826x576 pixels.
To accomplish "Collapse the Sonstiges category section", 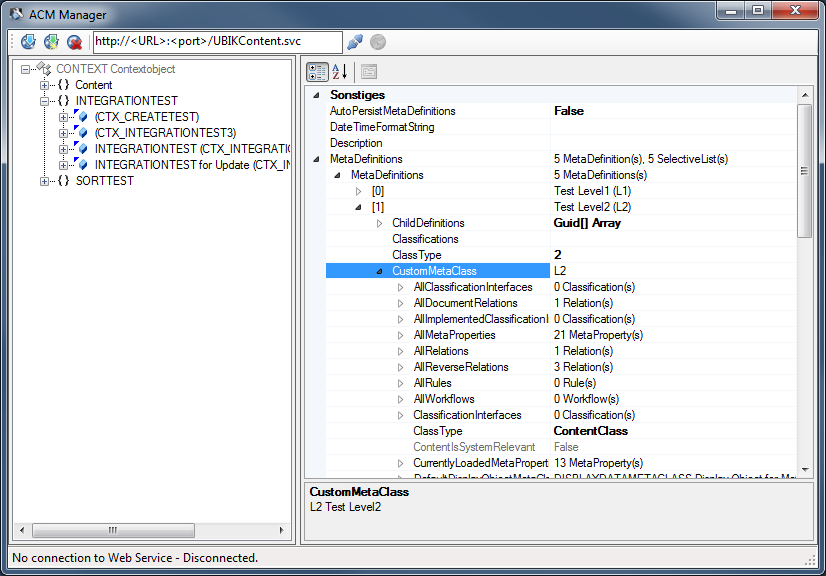I will point(317,95).
